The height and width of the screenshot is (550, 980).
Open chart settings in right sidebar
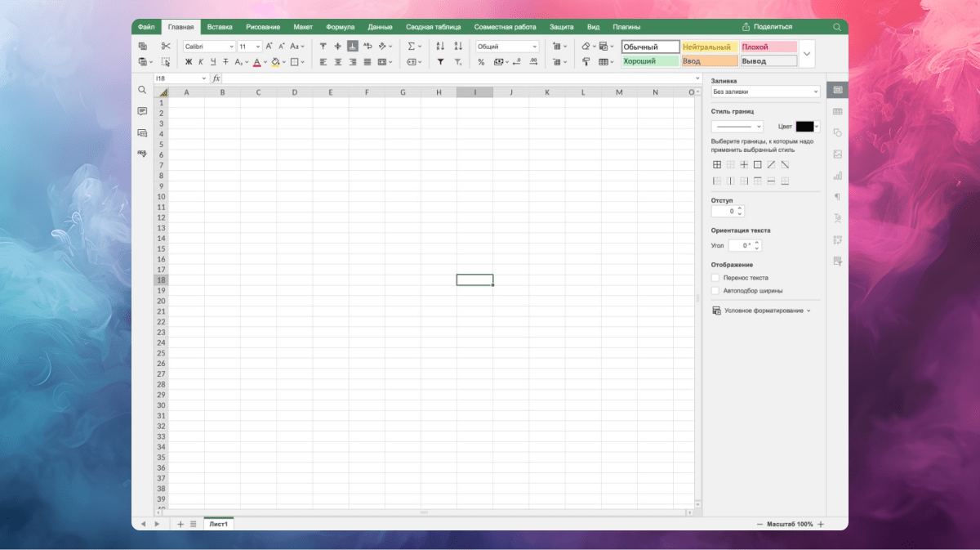click(x=837, y=175)
